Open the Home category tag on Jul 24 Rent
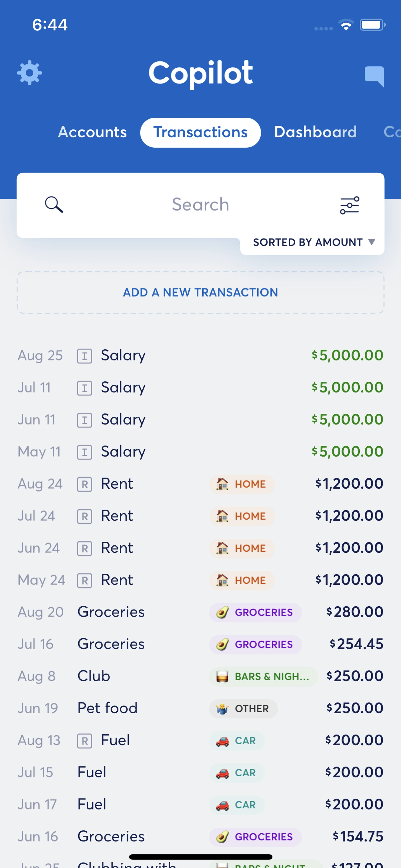Screen dimensions: 401x868 pos(242,516)
